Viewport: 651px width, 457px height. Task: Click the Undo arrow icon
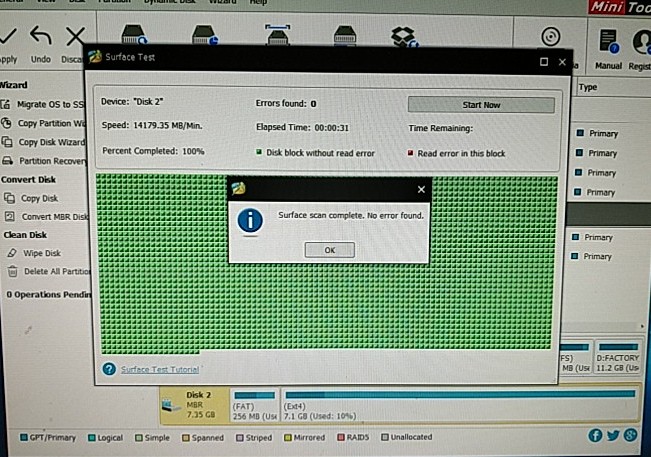(x=41, y=37)
